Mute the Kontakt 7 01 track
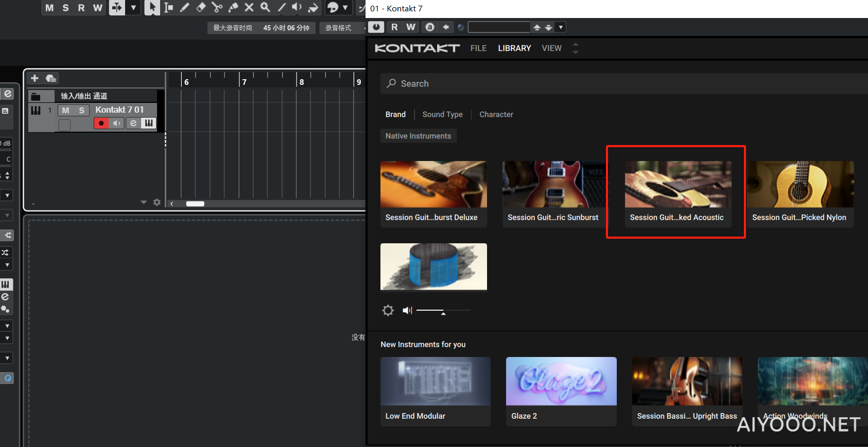 tap(65, 110)
